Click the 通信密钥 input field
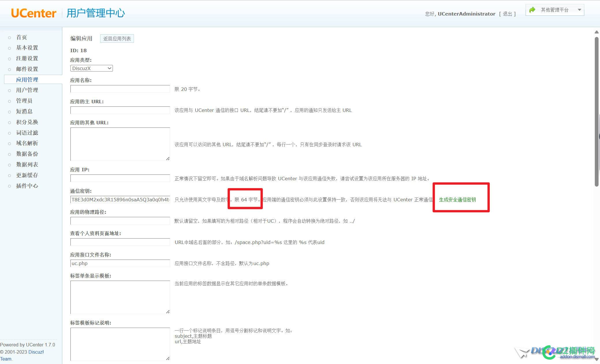 point(120,200)
